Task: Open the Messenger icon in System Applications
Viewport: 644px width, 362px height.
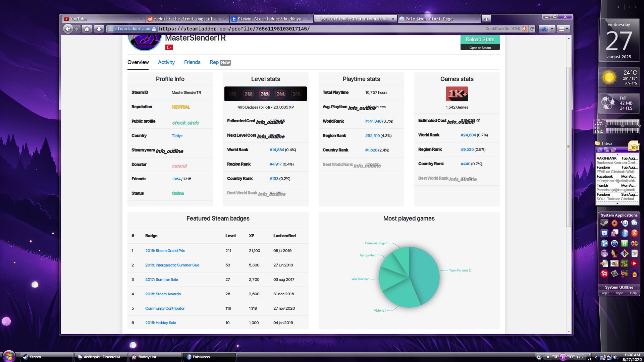Action: [604, 233]
